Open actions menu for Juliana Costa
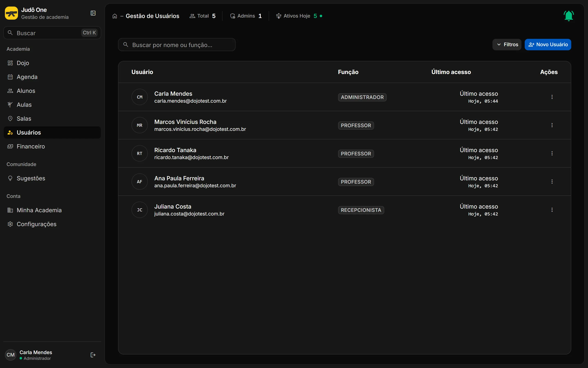Viewport: 588px width, 368px height. click(x=552, y=210)
